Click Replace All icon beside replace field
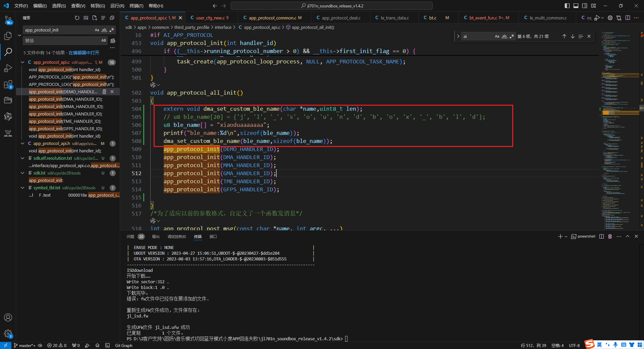The image size is (644, 349). [x=113, y=41]
